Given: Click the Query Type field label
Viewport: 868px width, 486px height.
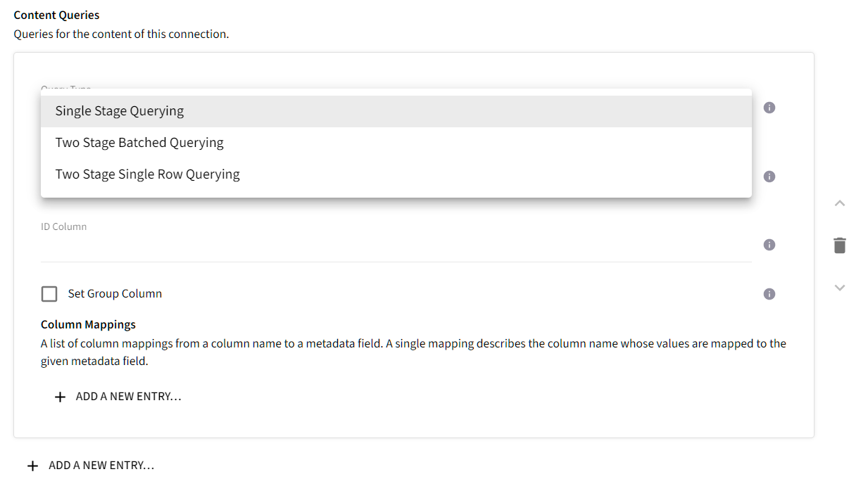Looking at the screenshot, I should [66, 89].
